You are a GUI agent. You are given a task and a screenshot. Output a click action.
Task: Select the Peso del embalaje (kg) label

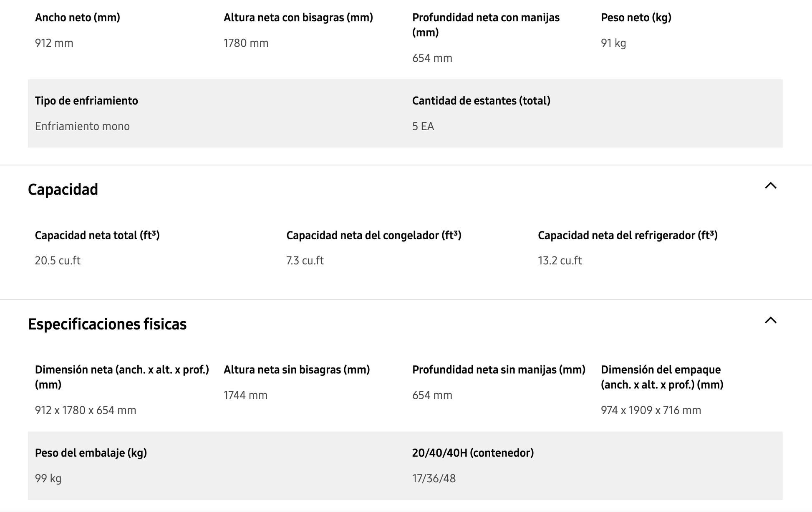pyautogui.click(x=91, y=453)
